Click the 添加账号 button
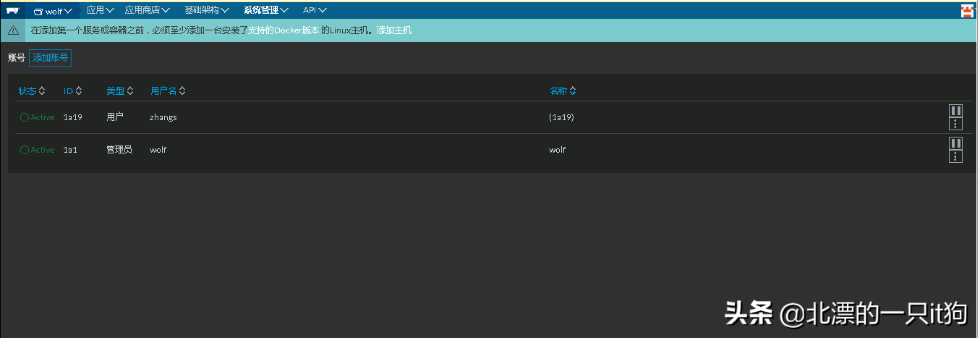Image resolution: width=980 pixels, height=338 pixels. point(50,58)
